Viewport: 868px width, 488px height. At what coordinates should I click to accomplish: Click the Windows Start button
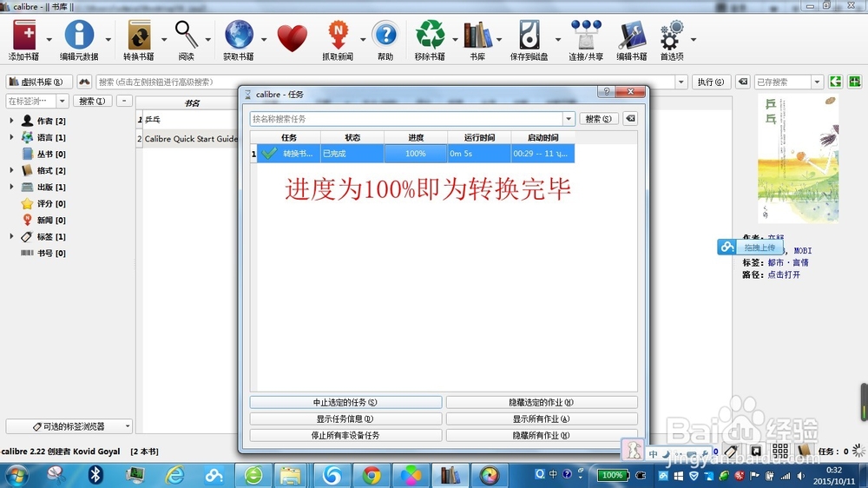point(16,475)
